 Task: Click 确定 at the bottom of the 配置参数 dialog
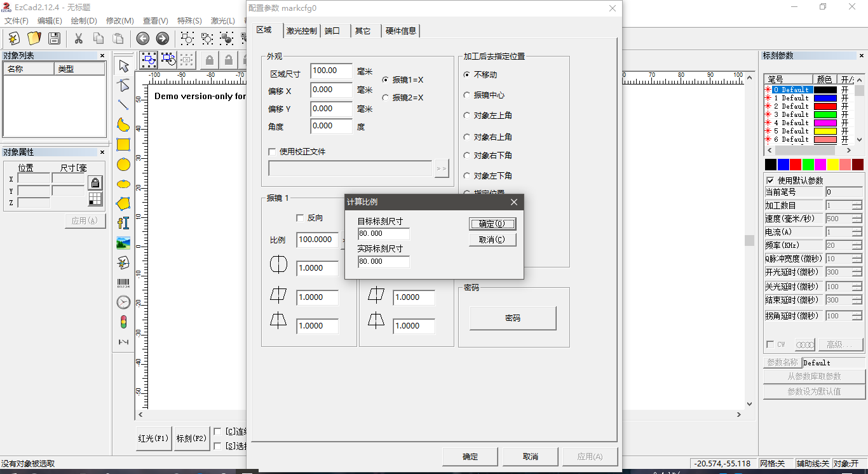click(x=470, y=456)
